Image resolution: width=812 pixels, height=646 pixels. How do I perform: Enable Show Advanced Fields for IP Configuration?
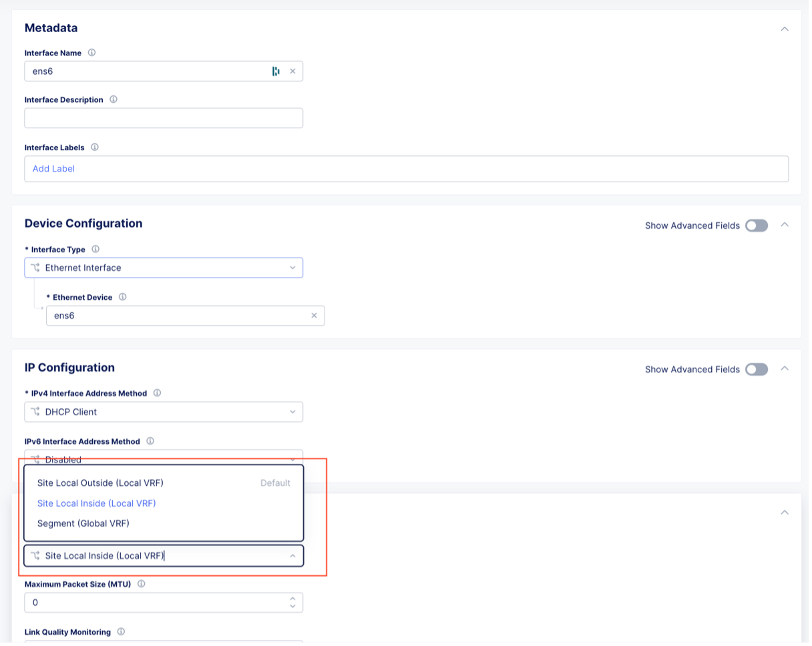(x=756, y=369)
